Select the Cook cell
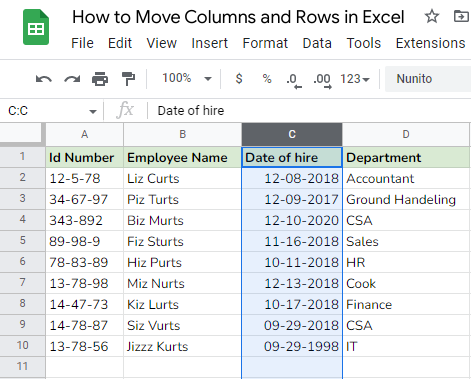The image size is (471, 379). [406, 283]
